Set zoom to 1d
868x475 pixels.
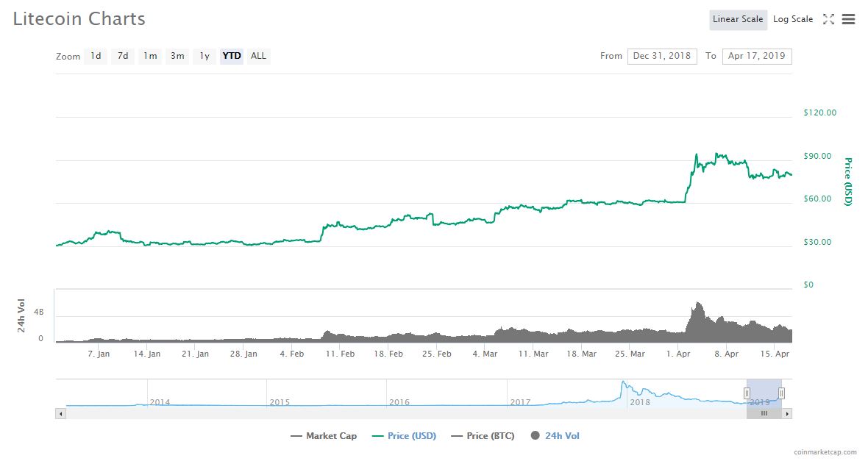(96, 56)
